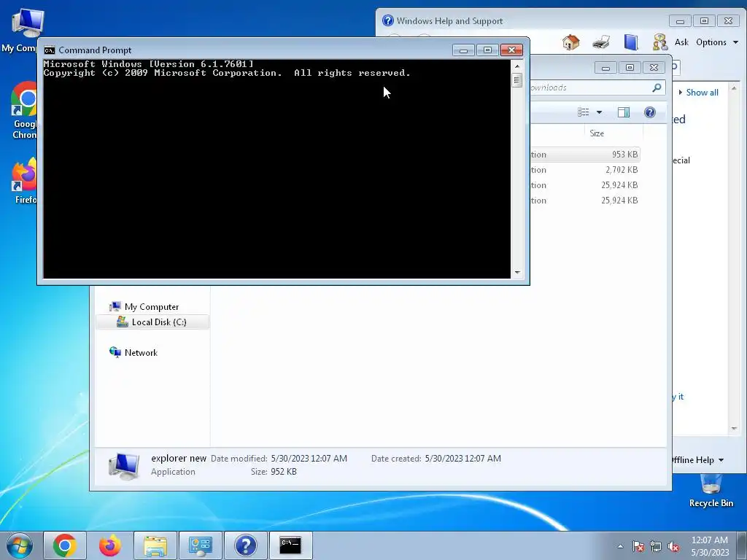Select the Firefox desktop shortcut

25,181
